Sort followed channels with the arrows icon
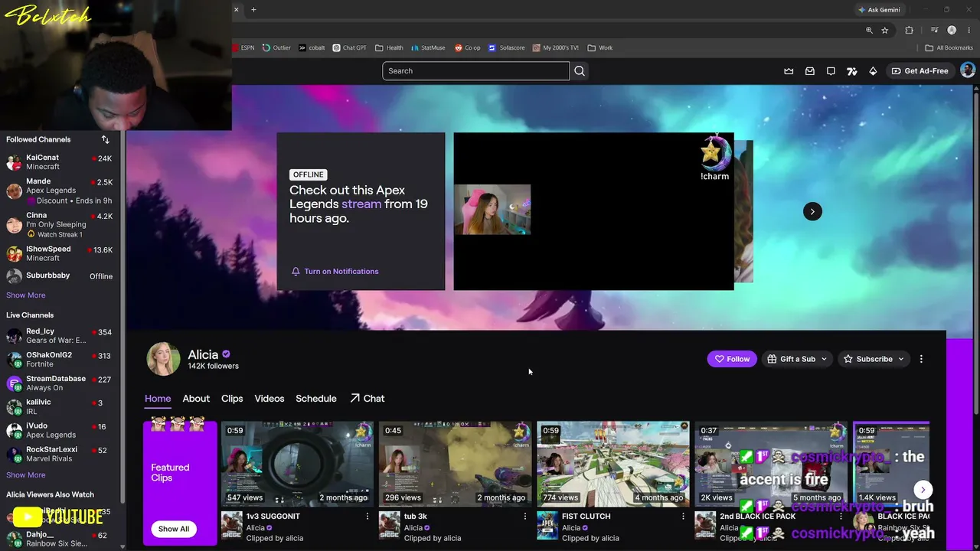980x551 pixels. [106, 139]
